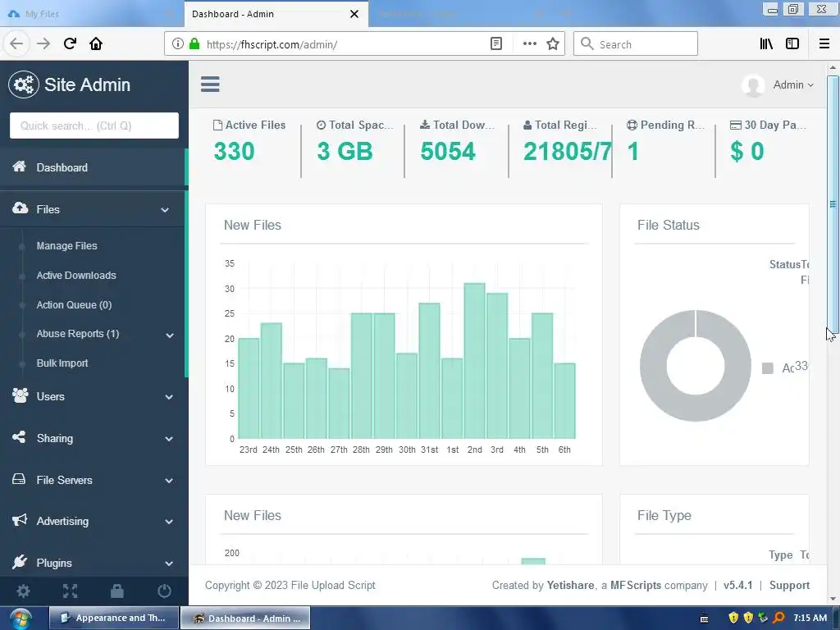Open settings gear at sidebar bottom
The image size is (840, 630).
24,591
